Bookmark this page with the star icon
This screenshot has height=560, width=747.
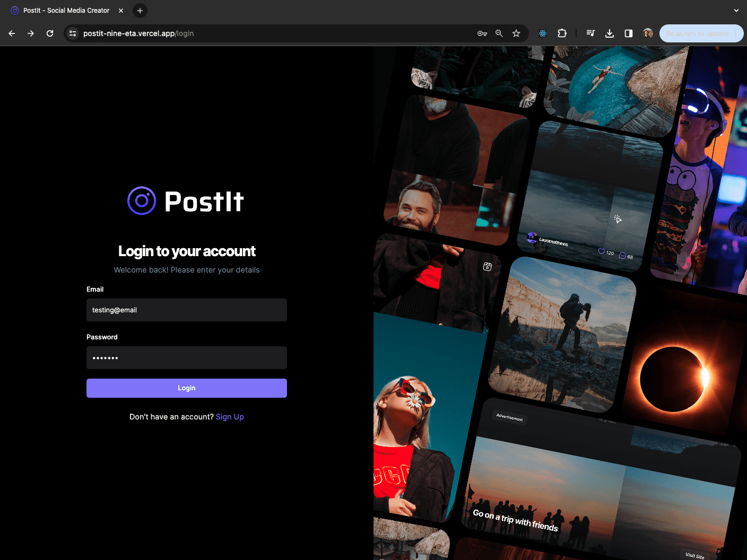point(516,33)
